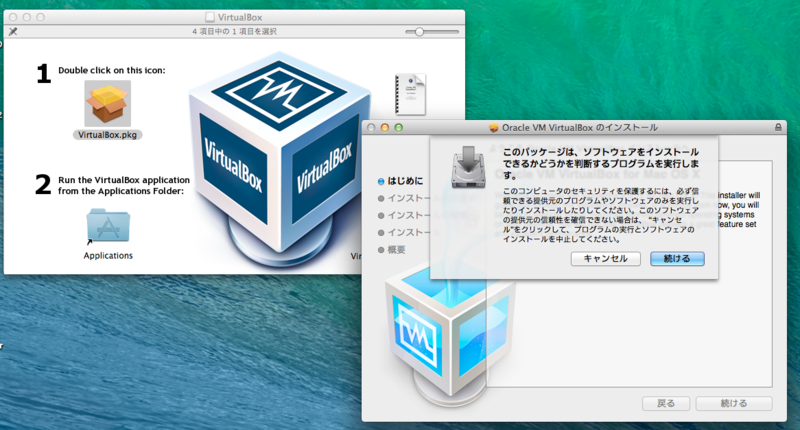Select the document file icon in the VirtualBox window
This screenshot has width=800, height=430.
coord(410,94)
